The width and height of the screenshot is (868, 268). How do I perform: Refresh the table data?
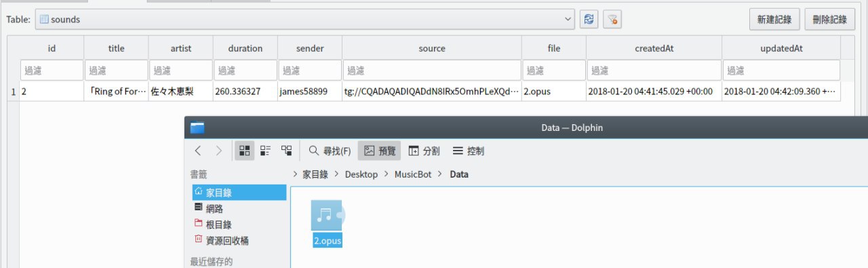click(x=589, y=20)
